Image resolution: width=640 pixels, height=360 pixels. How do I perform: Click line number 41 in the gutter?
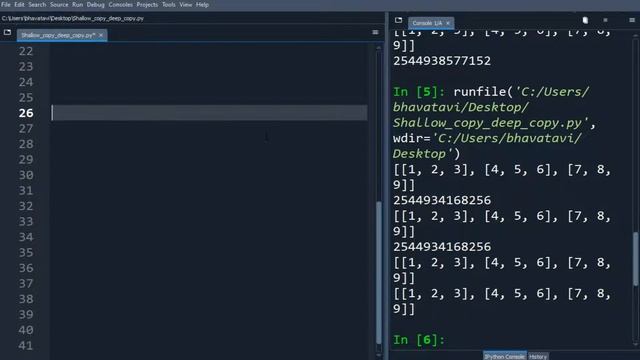pos(26,346)
